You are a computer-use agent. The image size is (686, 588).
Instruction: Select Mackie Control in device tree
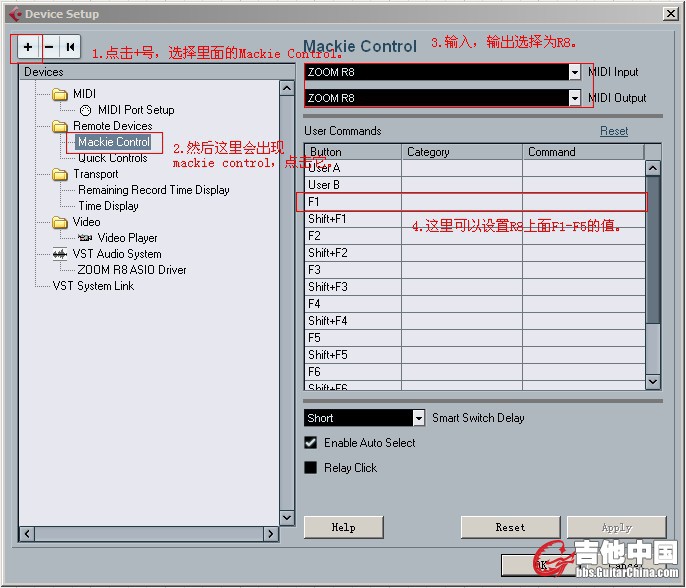(x=113, y=142)
